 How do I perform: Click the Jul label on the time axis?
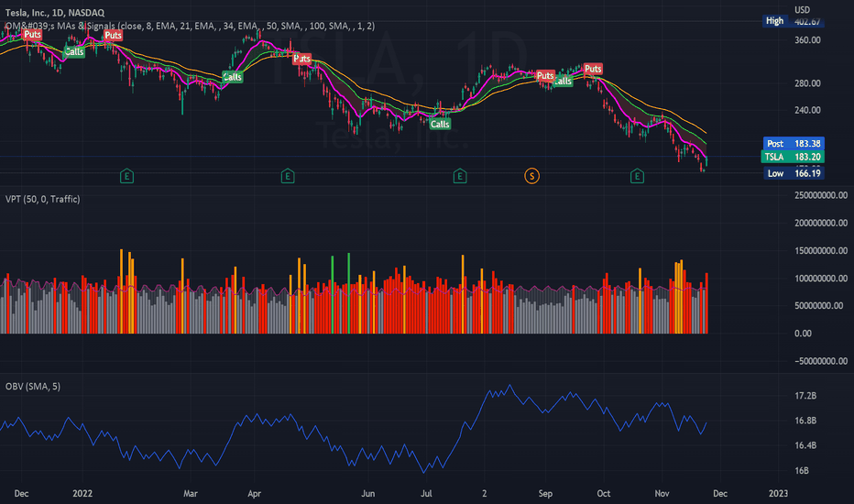pos(426,494)
